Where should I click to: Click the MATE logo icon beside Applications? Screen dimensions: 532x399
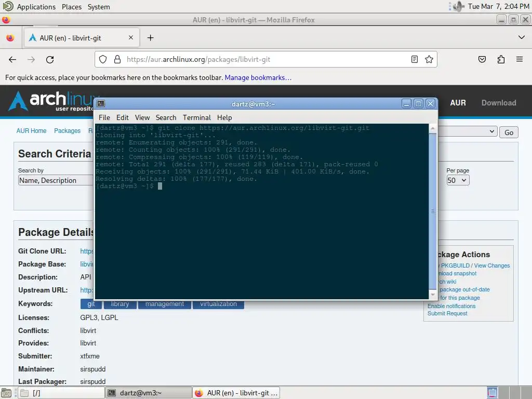point(8,6)
